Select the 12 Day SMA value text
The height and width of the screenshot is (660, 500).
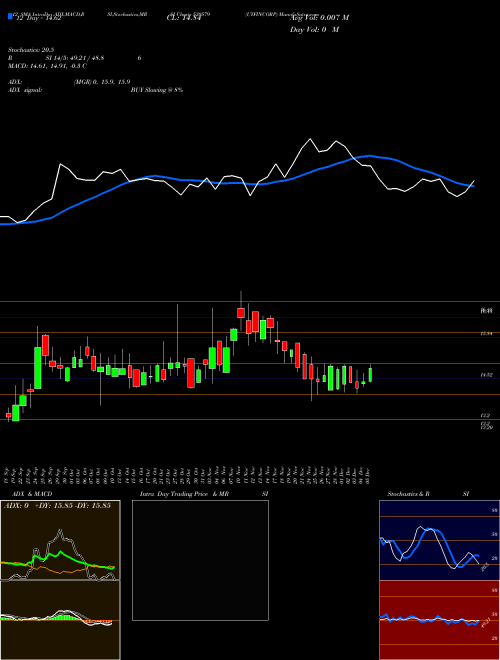coord(39,18)
